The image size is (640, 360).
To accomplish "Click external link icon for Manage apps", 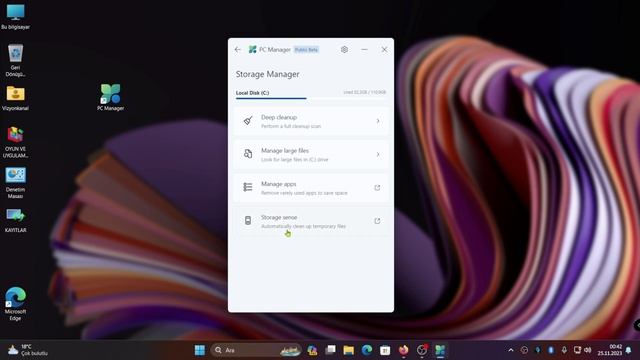I will [x=377, y=188].
